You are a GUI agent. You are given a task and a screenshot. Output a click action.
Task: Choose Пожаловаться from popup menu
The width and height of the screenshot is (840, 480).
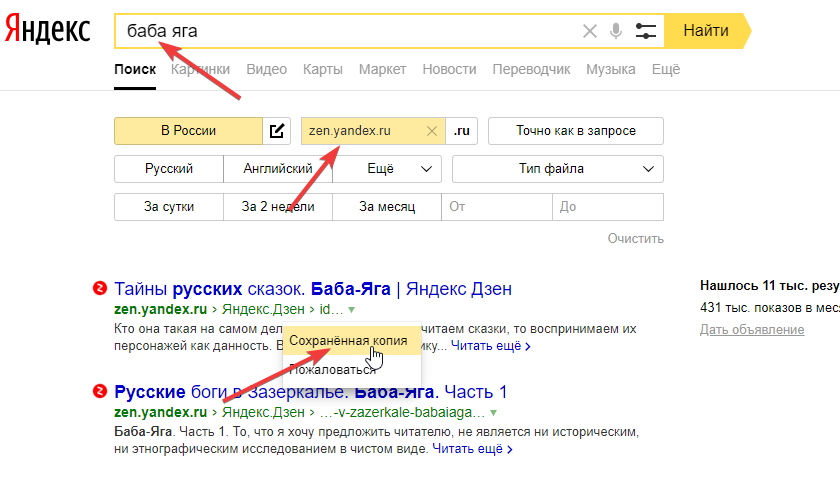(x=351, y=370)
